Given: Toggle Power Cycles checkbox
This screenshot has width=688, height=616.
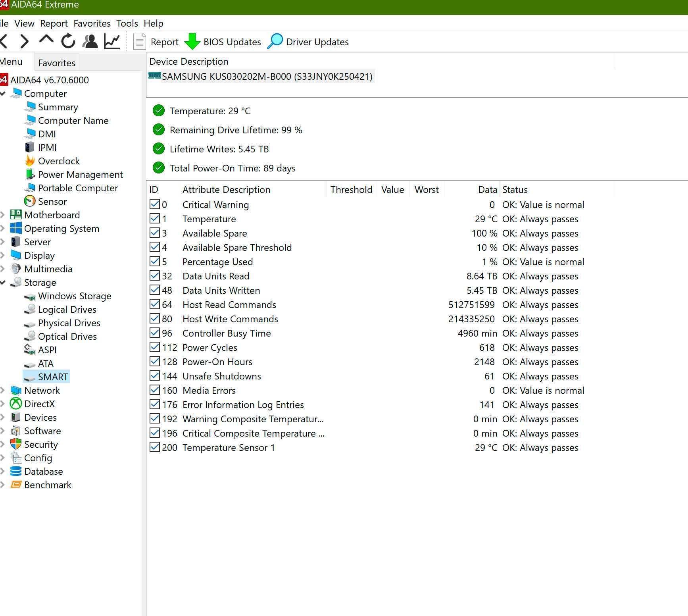Looking at the screenshot, I should pos(155,347).
